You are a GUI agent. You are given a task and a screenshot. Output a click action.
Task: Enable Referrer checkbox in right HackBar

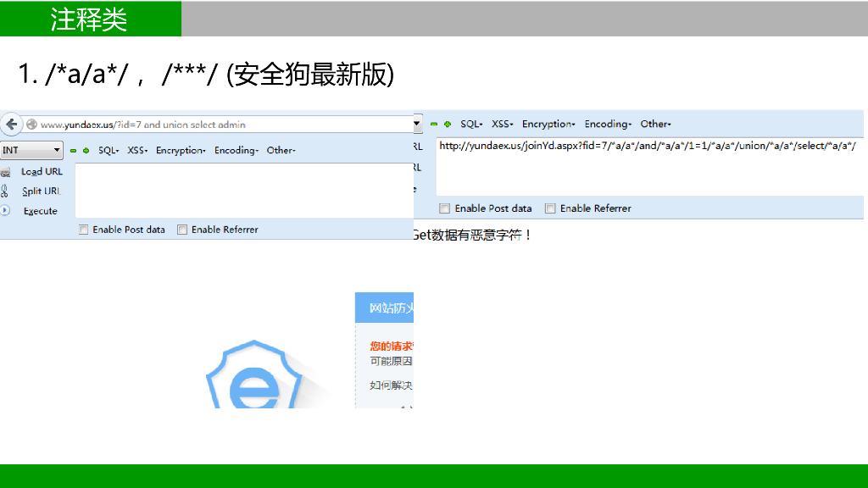tap(549, 208)
